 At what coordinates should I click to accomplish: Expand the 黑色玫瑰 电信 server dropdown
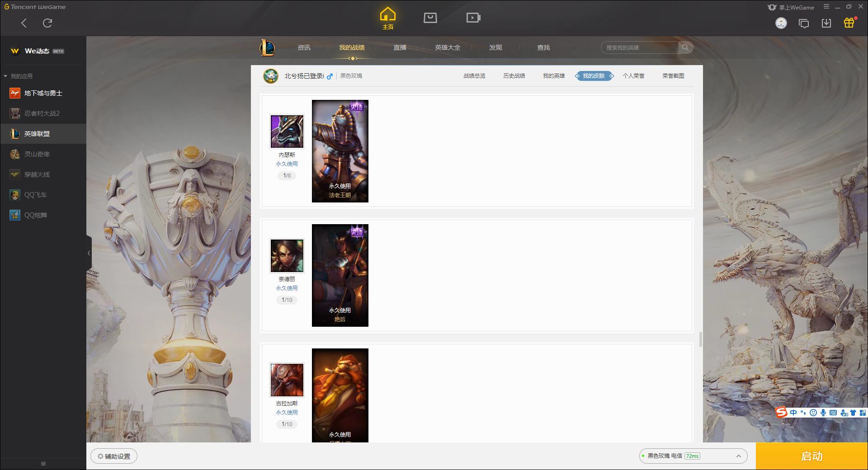point(693,456)
